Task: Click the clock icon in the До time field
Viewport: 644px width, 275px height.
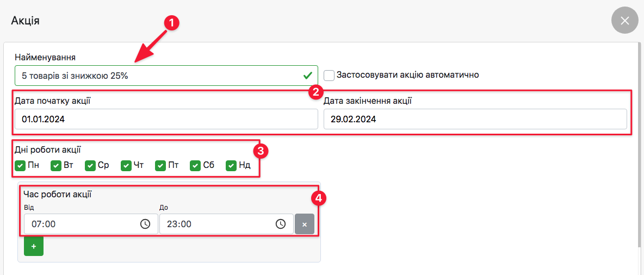Action: coord(280,224)
